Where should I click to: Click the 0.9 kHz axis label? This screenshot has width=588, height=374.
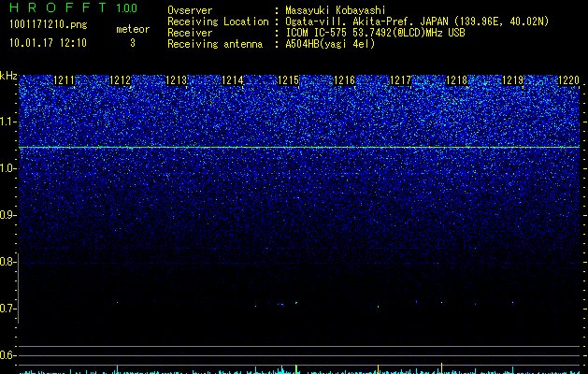pos(7,215)
